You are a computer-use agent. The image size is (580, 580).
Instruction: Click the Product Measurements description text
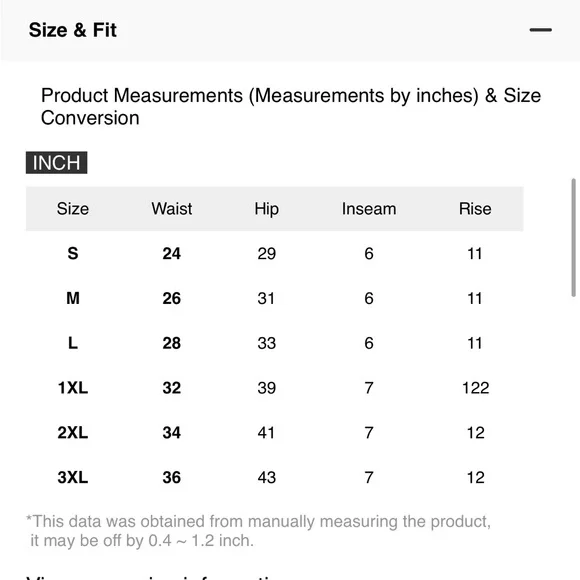point(291,107)
